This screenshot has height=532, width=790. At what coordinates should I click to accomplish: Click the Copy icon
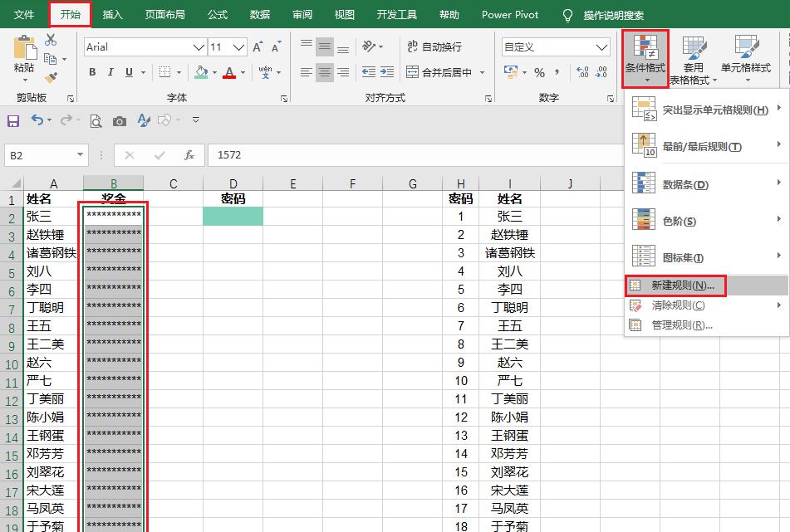51,59
